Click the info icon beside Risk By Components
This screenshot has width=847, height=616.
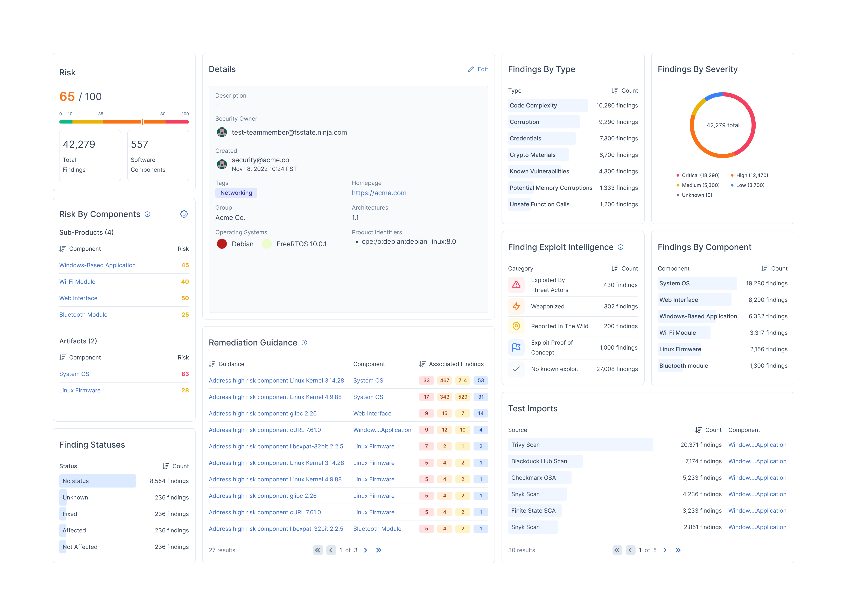148,214
